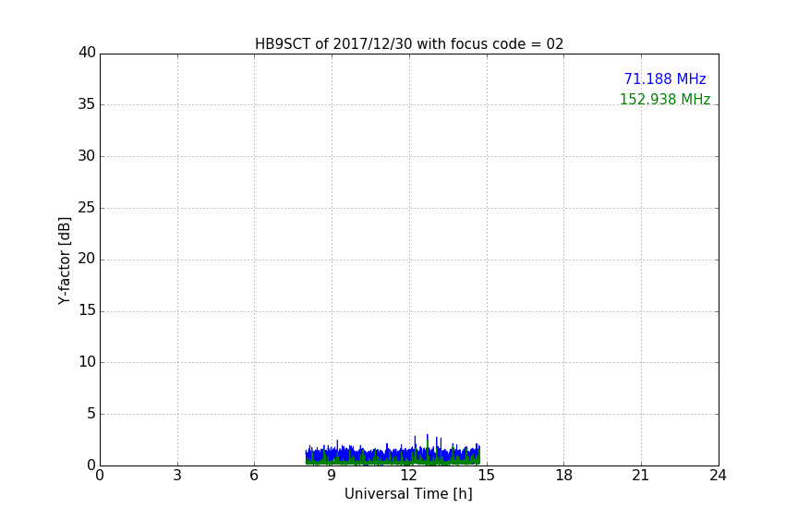The image size is (798, 532).
Task: Select the green '152.938 MHz' legend label
Action: pyautogui.click(x=665, y=99)
